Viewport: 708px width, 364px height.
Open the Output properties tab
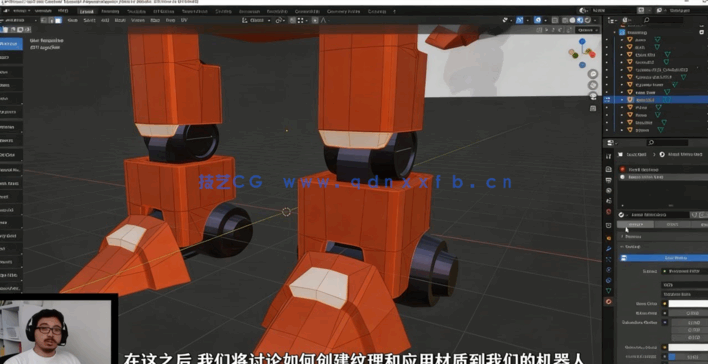coord(608,180)
